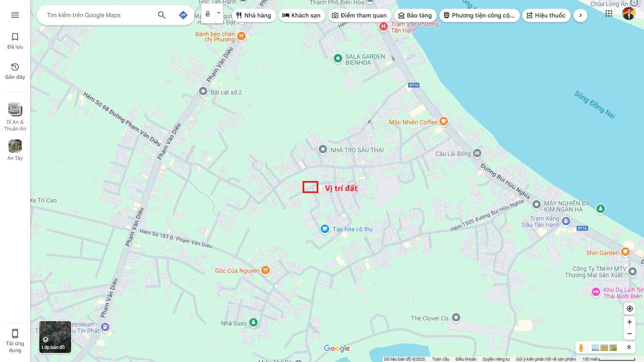Click the search magnifier icon
The height and width of the screenshot is (362, 644).
pos(162,15)
